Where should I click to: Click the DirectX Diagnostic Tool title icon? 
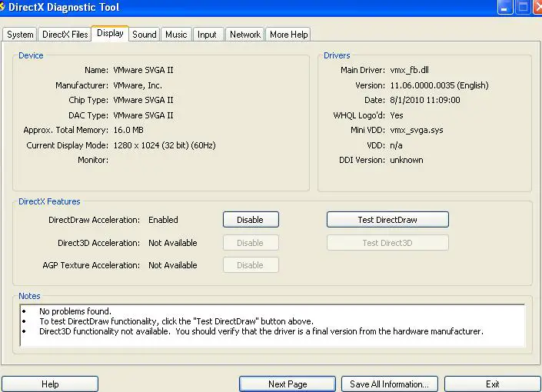[2, 7]
